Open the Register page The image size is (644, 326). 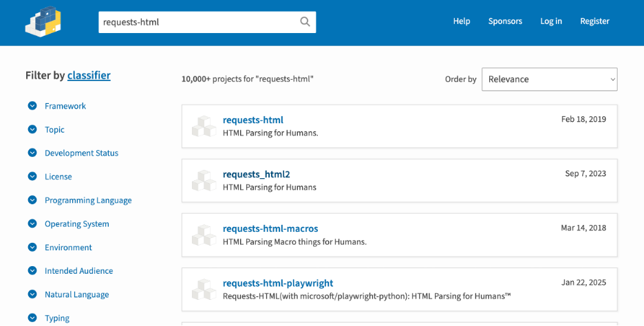point(594,21)
